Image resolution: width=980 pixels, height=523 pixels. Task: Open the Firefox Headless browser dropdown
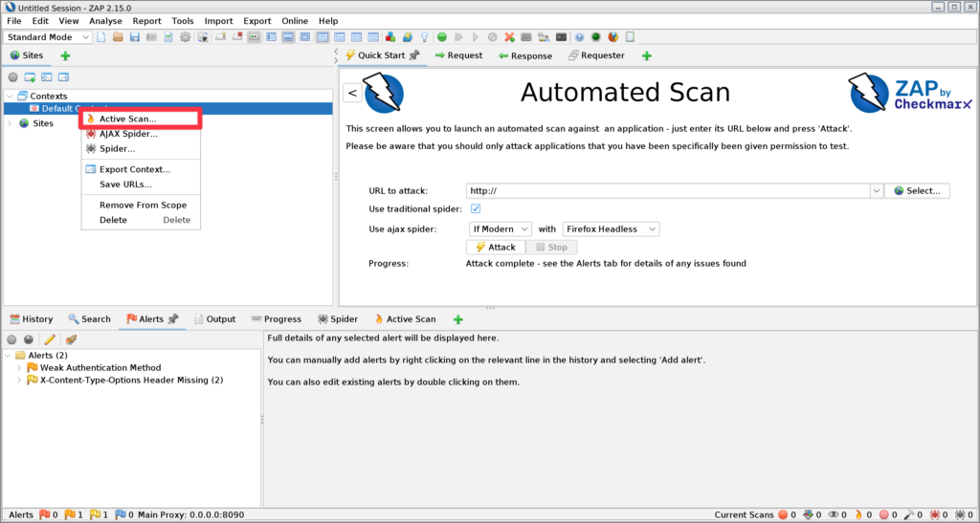pyautogui.click(x=611, y=229)
